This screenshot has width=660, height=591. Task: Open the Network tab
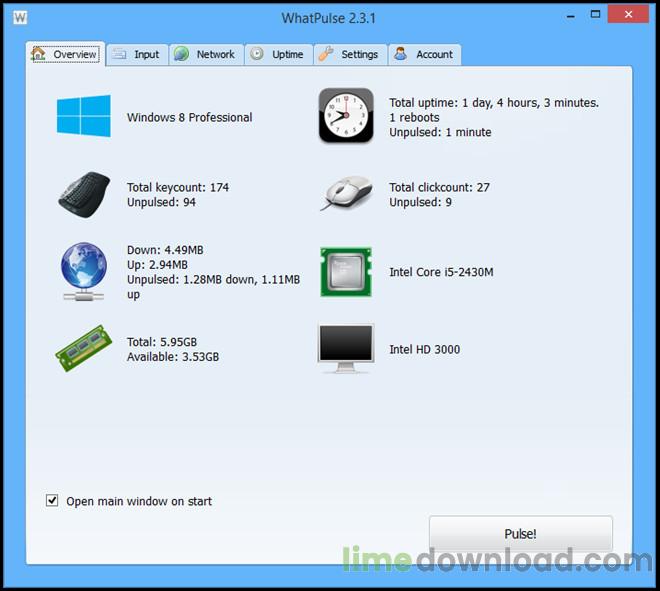coord(206,54)
